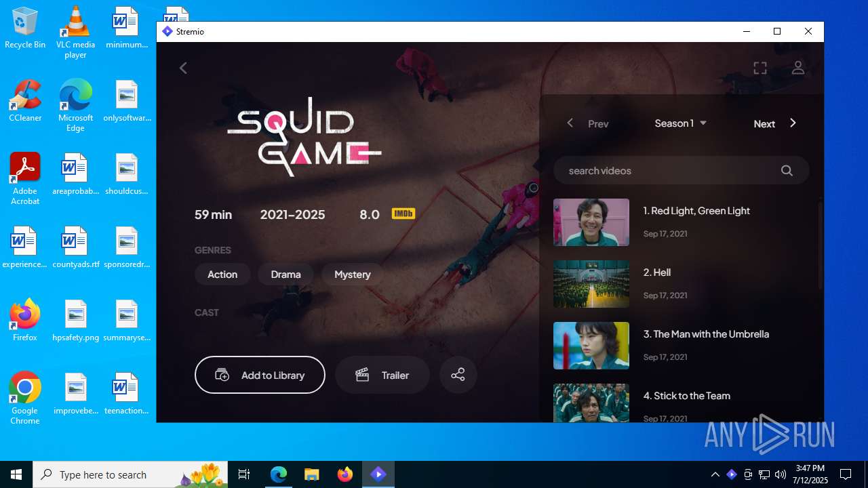868x488 pixels.
Task: Select the sponsoredr... image file
Action: pos(126,247)
